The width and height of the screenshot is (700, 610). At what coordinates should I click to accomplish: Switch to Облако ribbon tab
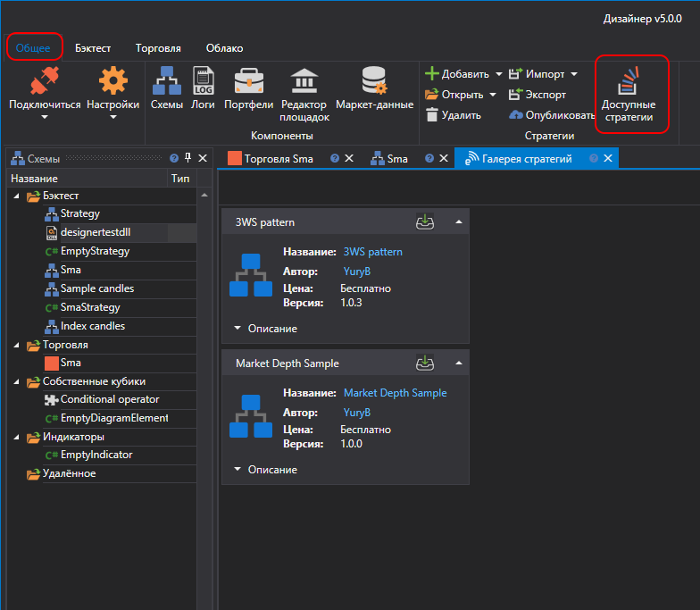tap(225, 48)
